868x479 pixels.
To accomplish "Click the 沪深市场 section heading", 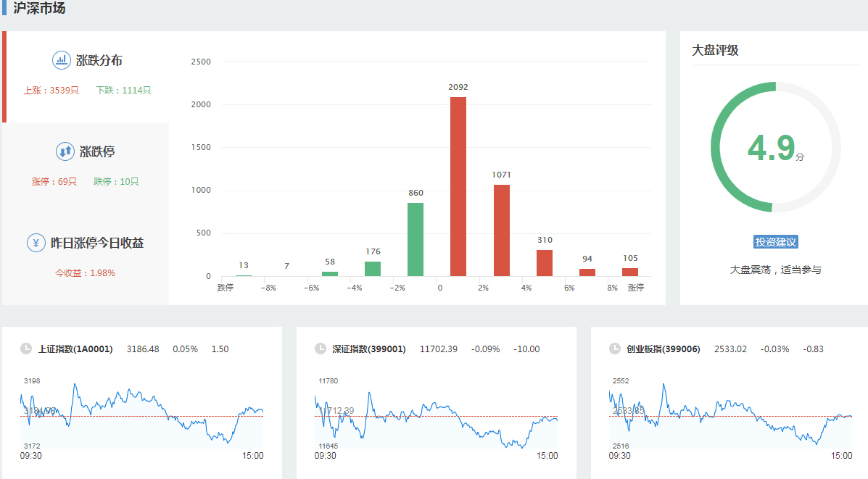I will click(39, 8).
